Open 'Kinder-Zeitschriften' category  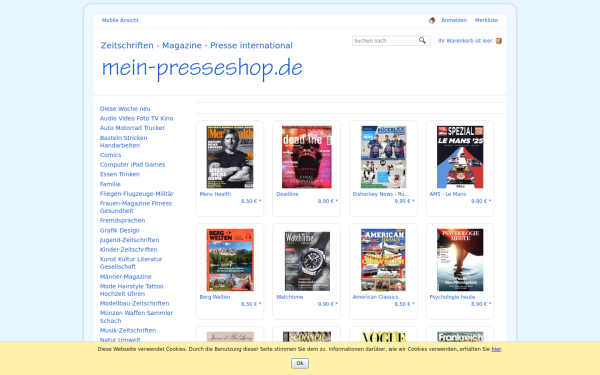coord(129,249)
